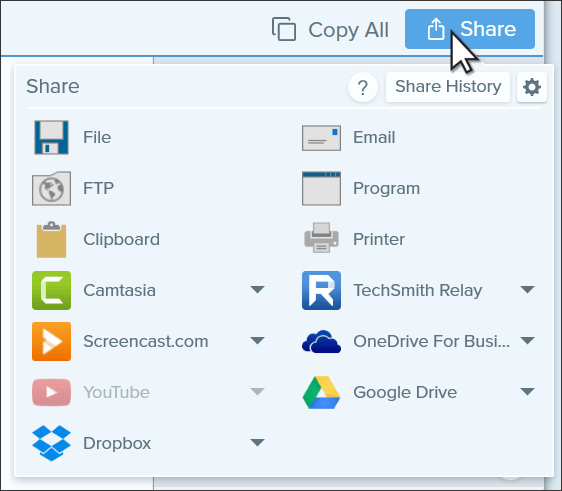Expand the Camtasia dropdown arrow
This screenshot has height=491, width=562.
pos(257,290)
